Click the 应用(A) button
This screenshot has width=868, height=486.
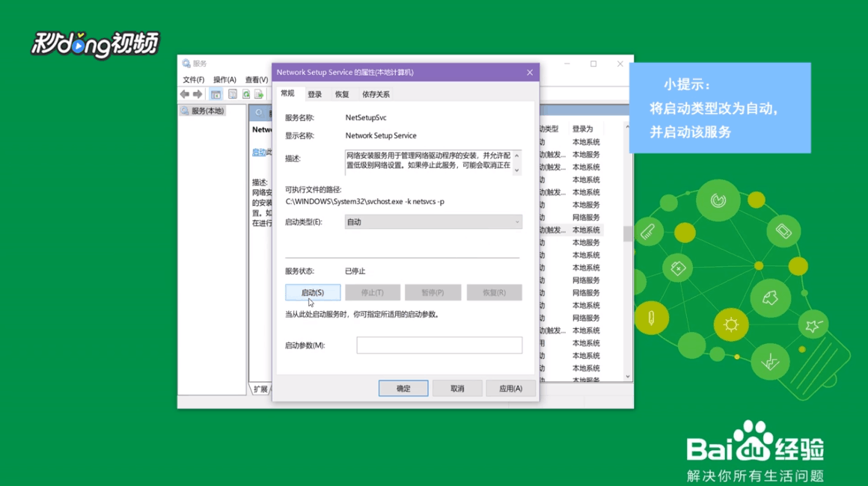510,389
